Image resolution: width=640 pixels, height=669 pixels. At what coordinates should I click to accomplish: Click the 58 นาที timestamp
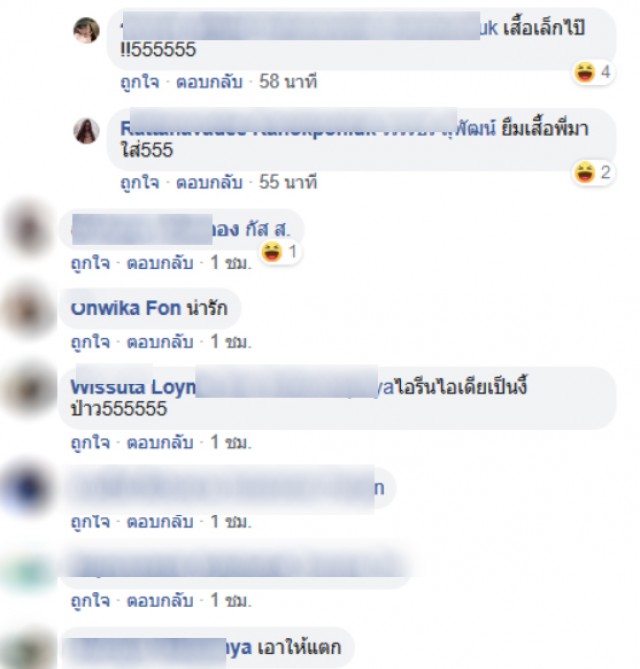[288, 81]
